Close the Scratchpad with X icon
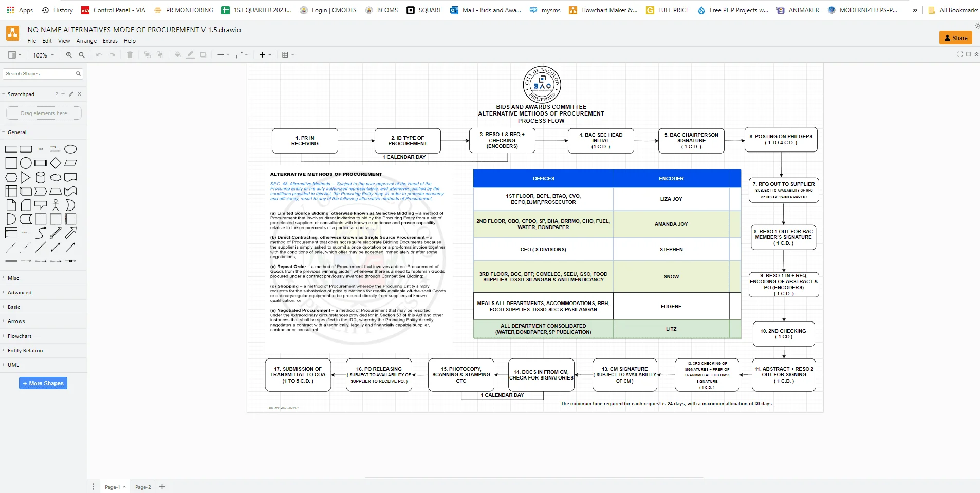Image resolution: width=980 pixels, height=493 pixels. point(79,94)
